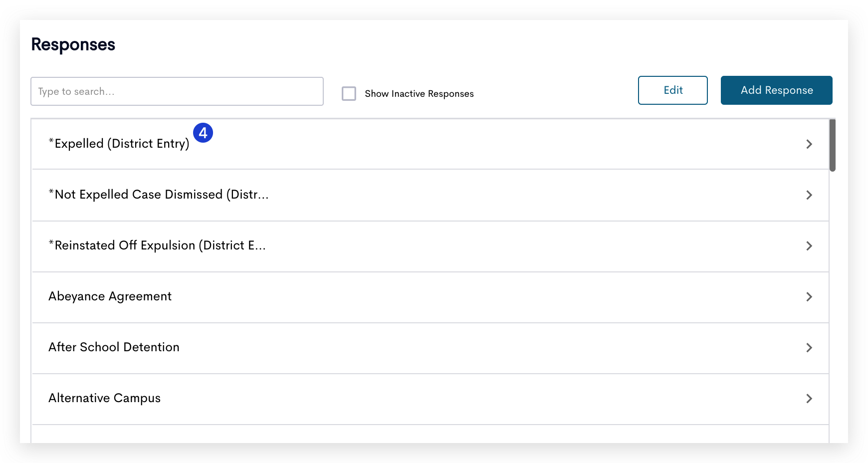The height and width of the screenshot is (463, 868).
Task: Expand the After School Detention row chevron
Action: pyautogui.click(x=809, y=348)
